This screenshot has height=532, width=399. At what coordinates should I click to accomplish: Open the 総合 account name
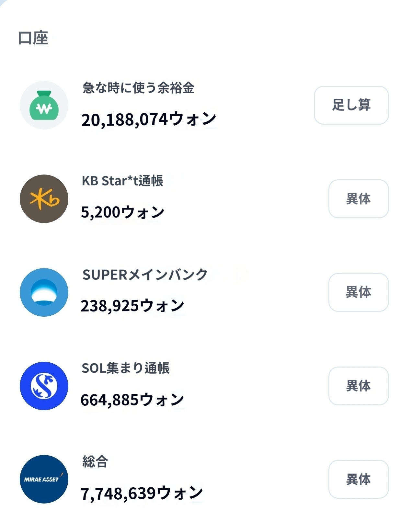pyautogui.click(x=95, y=461)
